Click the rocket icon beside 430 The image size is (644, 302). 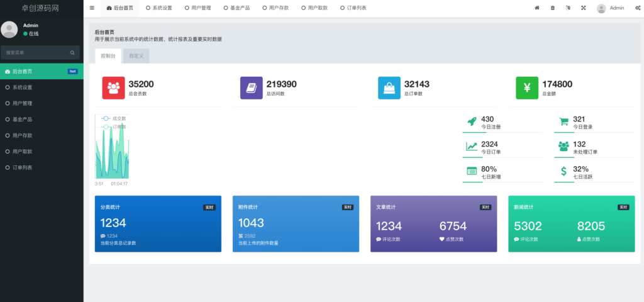point(472,122)
